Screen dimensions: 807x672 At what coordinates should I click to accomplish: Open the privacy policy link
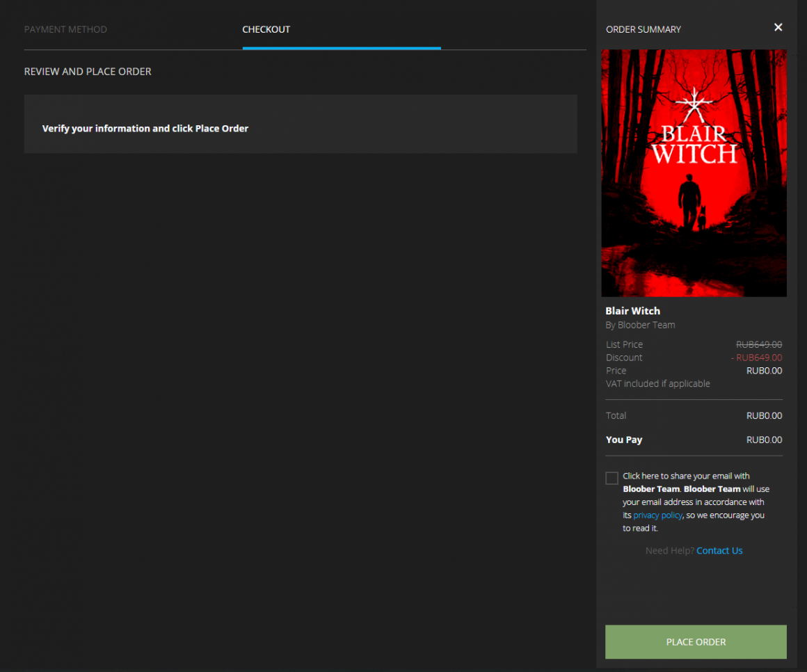[657, 515]
